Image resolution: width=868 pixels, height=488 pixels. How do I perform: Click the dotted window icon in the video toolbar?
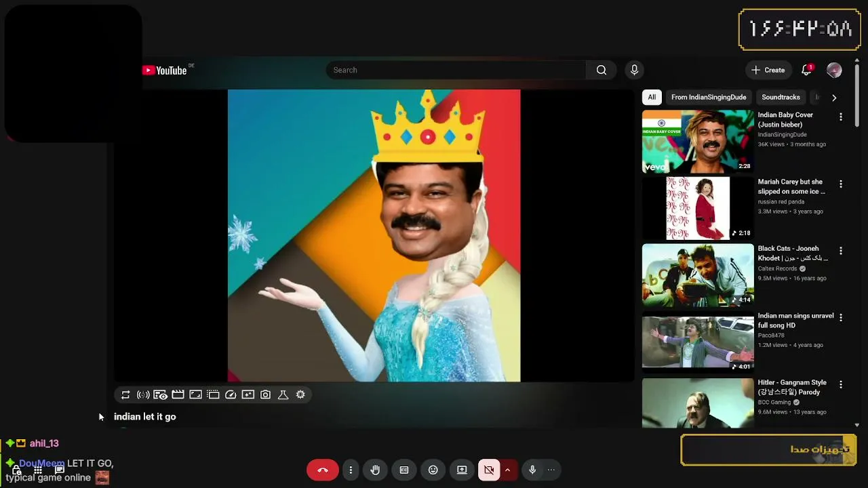coord(213,394)
